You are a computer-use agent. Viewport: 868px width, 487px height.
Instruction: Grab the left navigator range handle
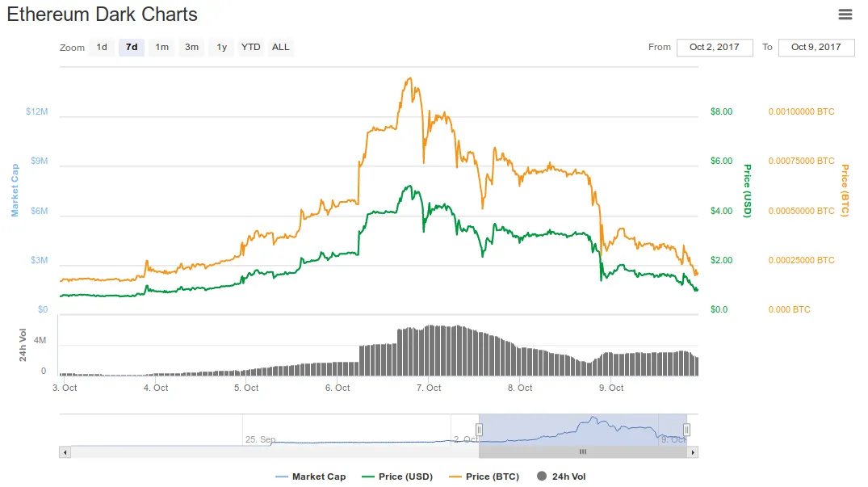pos(479,430)
